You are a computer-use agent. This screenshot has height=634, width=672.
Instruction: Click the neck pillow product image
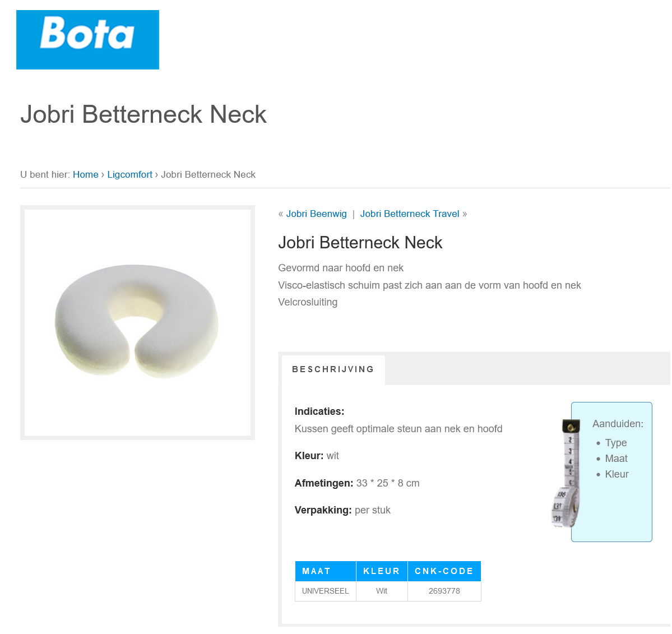(137, 322)
